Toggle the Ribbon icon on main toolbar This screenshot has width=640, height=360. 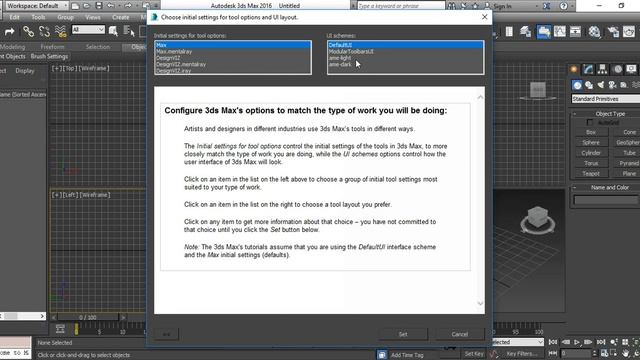544,31
